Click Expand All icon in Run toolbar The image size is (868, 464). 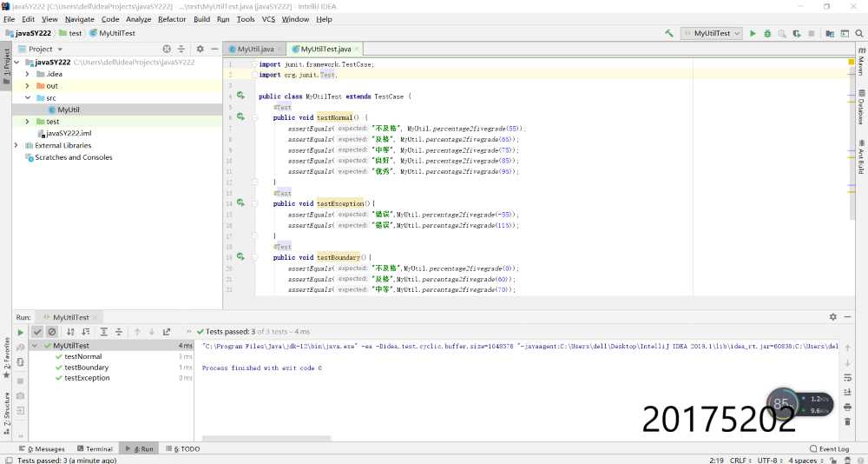click(103, 332)
